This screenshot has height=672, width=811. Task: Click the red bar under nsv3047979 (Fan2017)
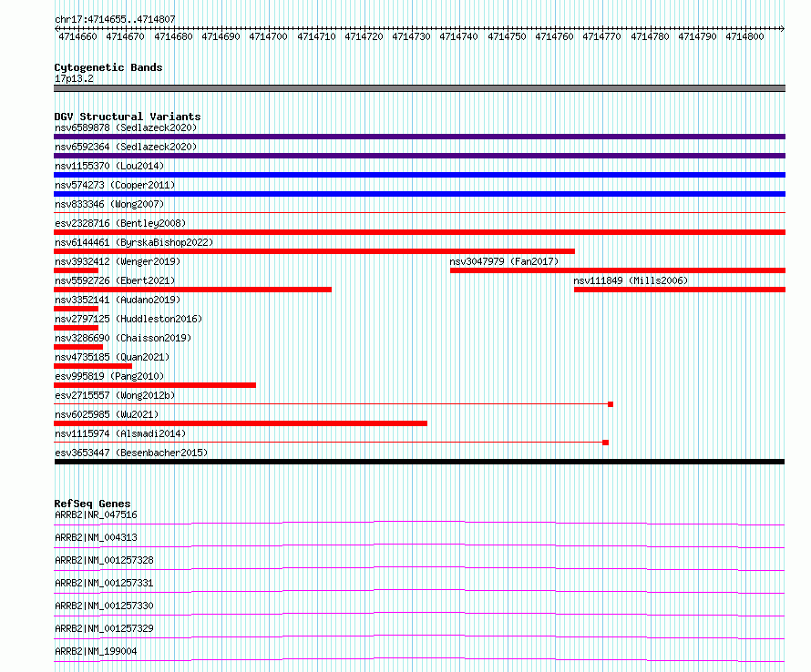(618, 270)
